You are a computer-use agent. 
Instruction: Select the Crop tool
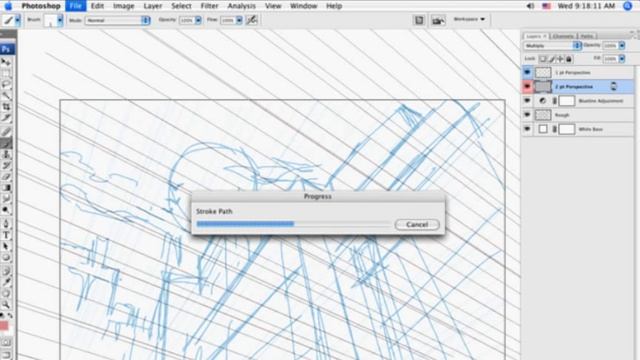6,107
